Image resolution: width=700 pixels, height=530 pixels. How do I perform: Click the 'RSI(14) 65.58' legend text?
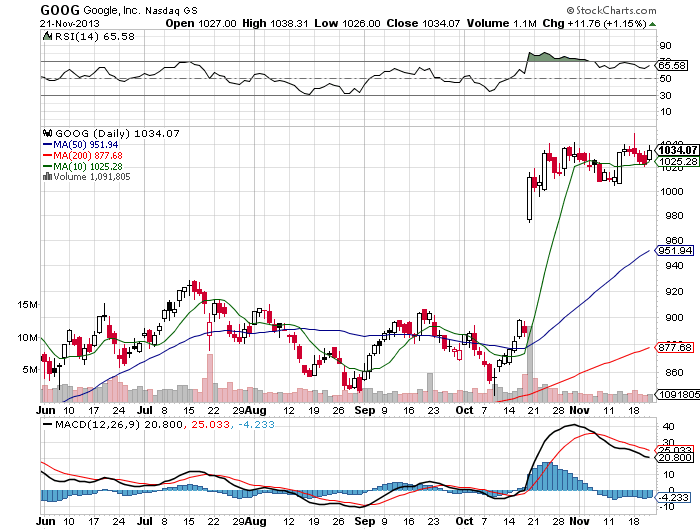[95, 37]
